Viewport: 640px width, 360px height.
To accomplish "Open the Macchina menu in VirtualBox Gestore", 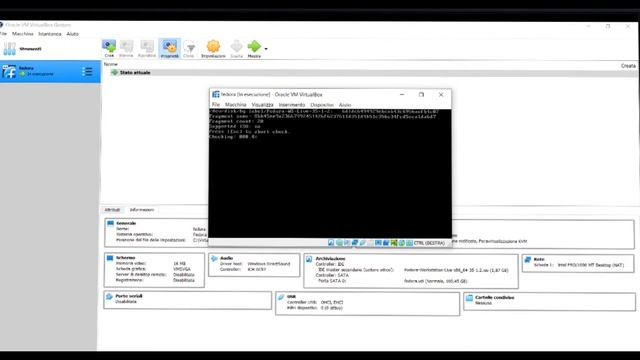I will click(x=22, y=34).
